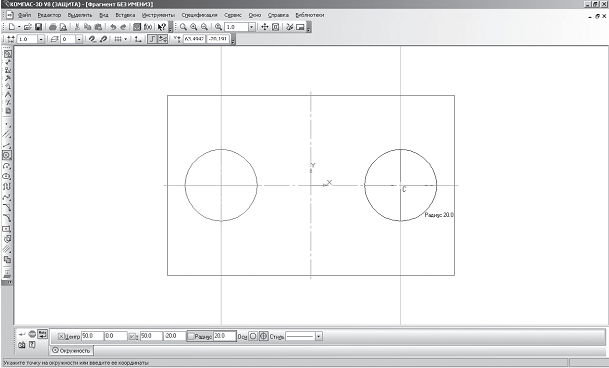Select the auxiliary line tool in the left toolbar
Viewport: 609px width, 368px height.
(x=7, y=134)
